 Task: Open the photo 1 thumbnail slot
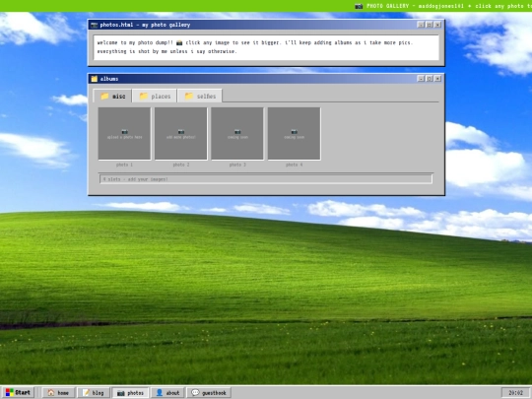click(124, 134)
